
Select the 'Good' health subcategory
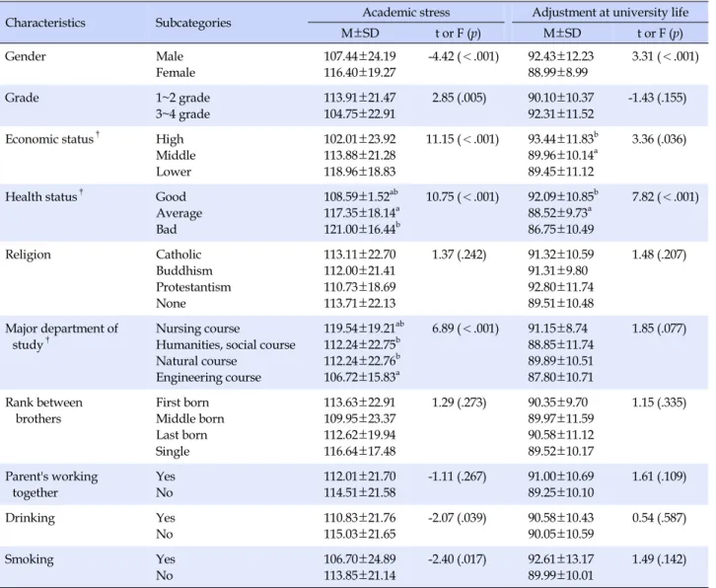[171, 197]
